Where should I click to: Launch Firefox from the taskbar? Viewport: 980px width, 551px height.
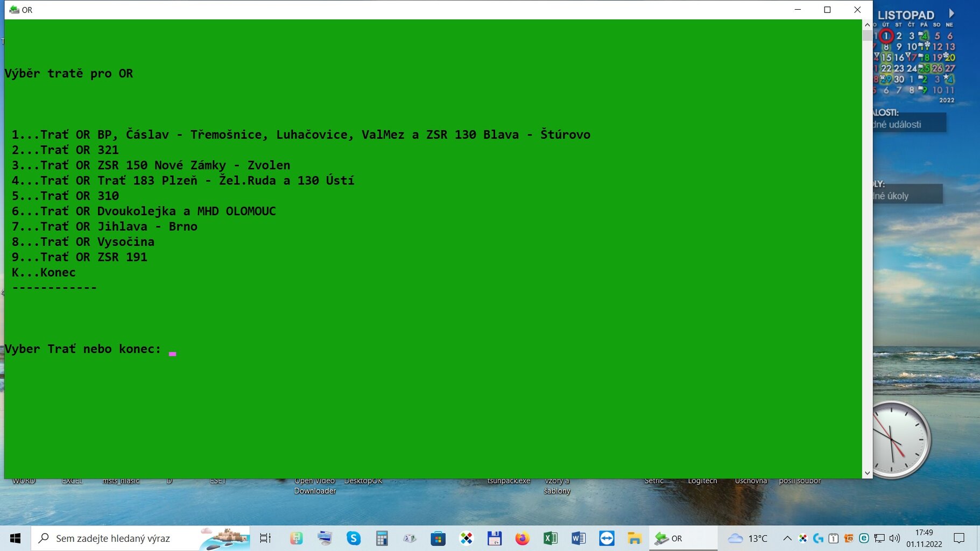(522, 538)
